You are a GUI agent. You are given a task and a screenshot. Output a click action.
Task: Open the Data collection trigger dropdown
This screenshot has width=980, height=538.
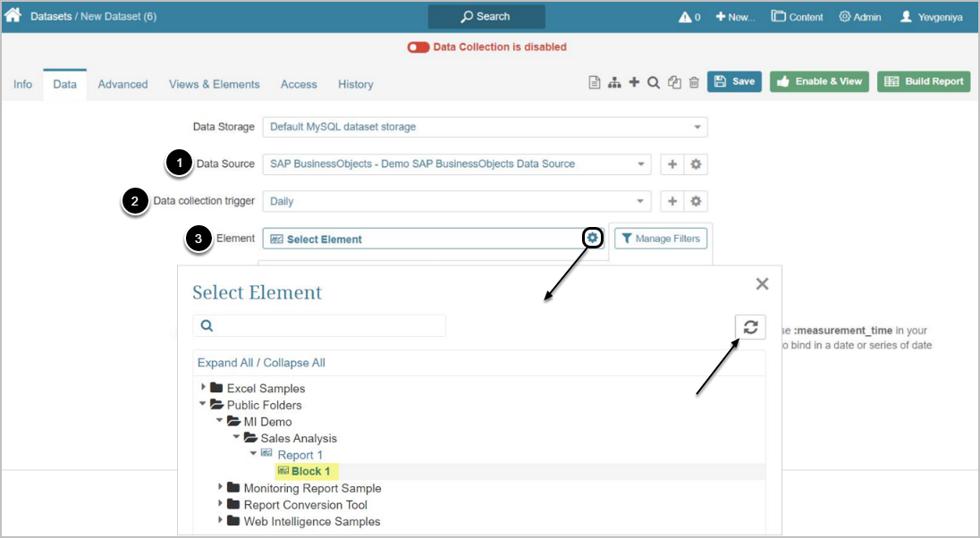point(457,201)
